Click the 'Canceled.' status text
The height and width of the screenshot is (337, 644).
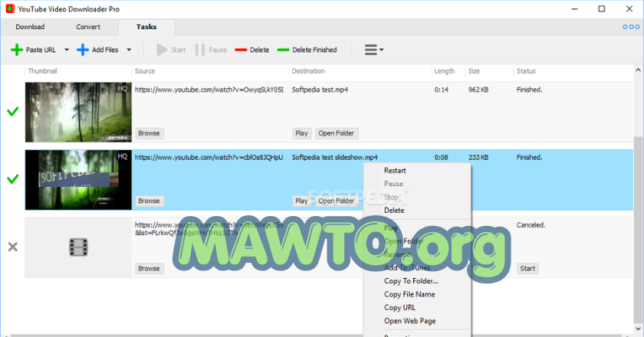pyautogui.click(x=531, y=225)
